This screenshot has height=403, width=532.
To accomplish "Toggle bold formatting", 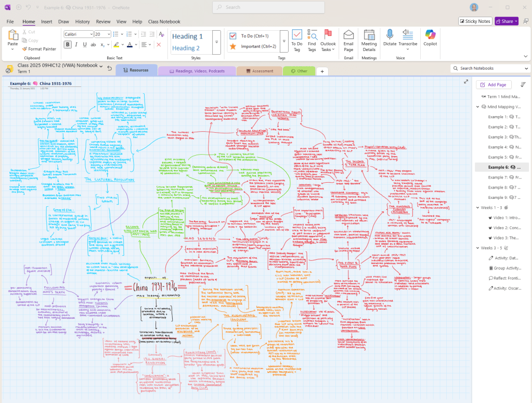I will pos(68,45).
